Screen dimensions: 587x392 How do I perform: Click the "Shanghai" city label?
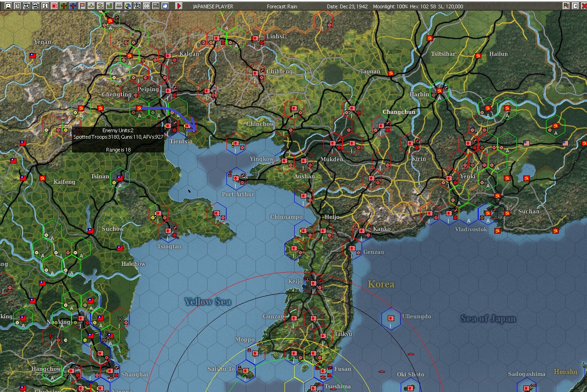[x=135, y=374]
